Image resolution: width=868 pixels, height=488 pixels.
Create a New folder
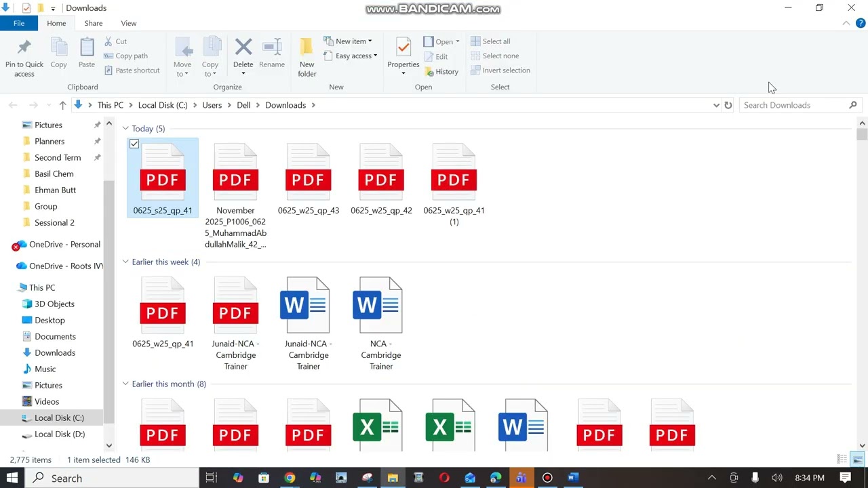307,58
